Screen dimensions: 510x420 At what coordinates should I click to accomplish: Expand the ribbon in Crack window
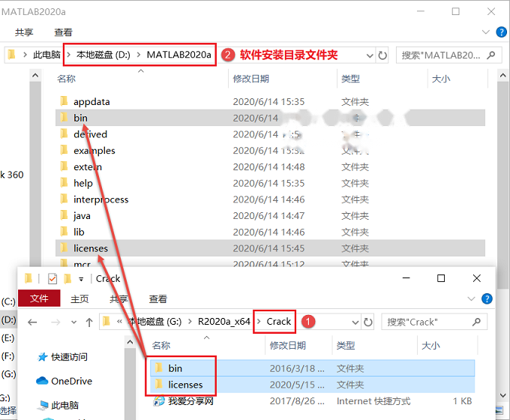(471, 298)
